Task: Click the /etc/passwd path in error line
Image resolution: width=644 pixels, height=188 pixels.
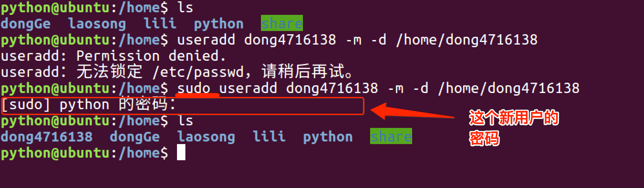Action: coord(198,72)
